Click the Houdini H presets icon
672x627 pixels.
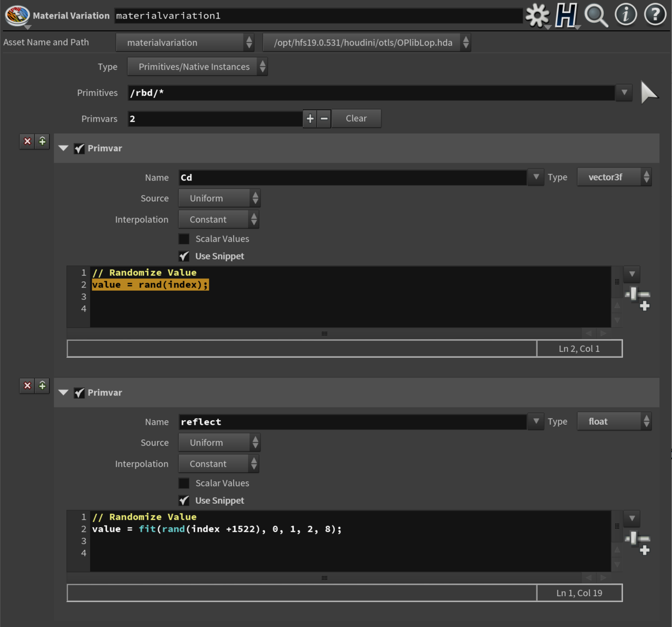[x=566, y=15]
